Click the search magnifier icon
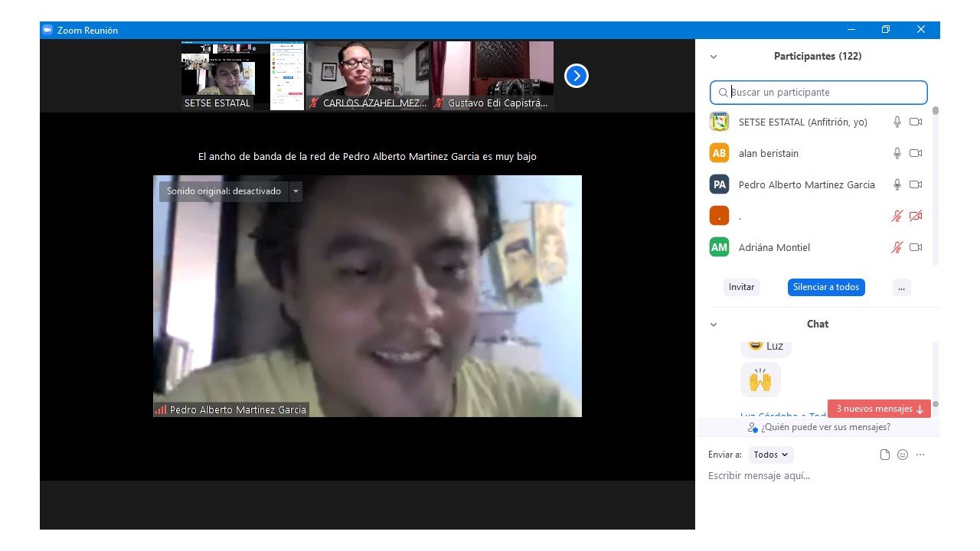The image size is (980, 551). tap(723, 93)
